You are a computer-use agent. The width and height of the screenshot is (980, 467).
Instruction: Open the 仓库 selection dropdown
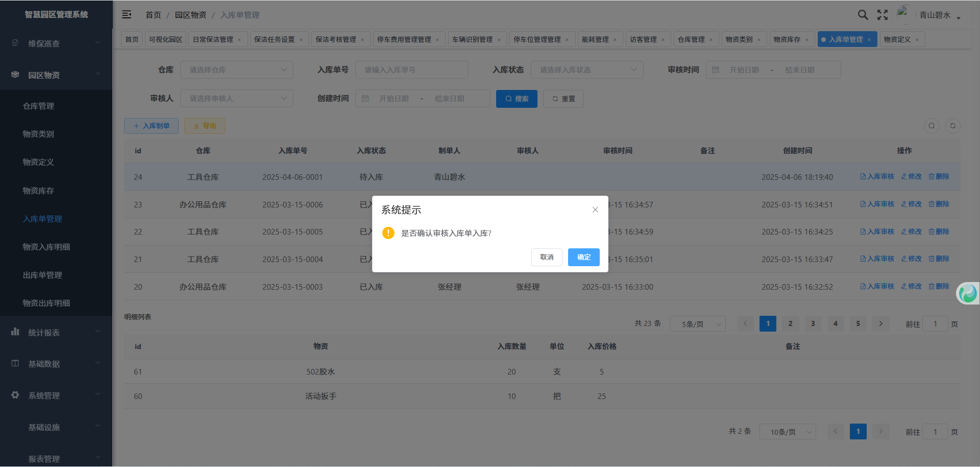point(237,70)
